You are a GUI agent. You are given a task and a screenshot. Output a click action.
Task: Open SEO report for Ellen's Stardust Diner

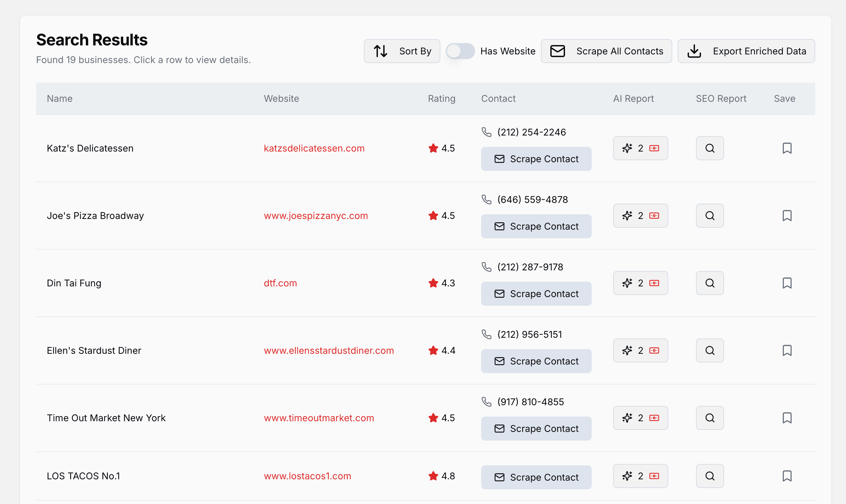tap(710, 350)
